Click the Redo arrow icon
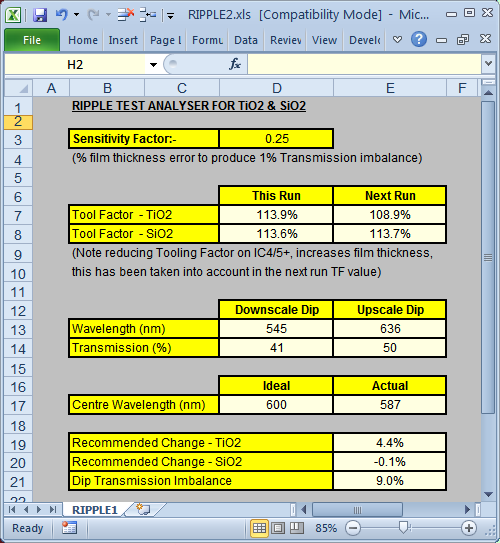 [93, 15]
